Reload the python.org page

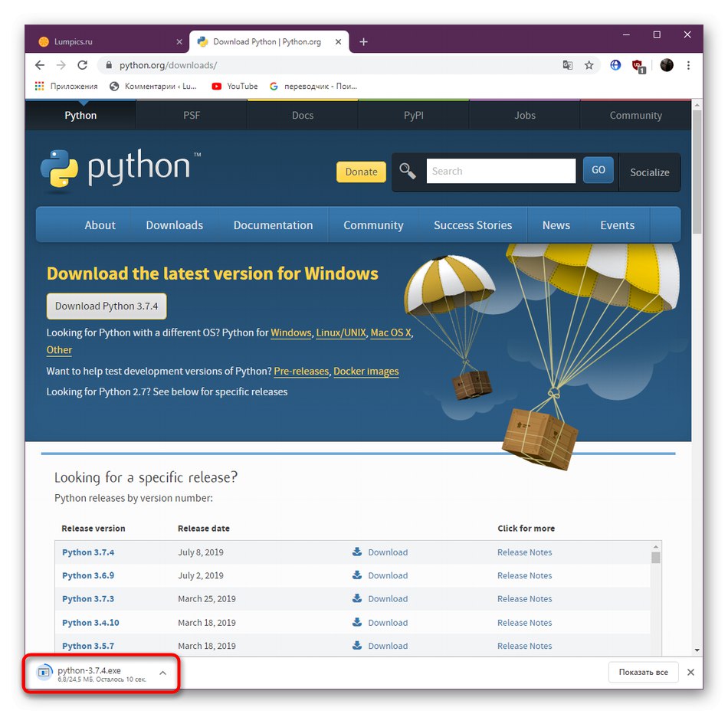coord(82,65)
